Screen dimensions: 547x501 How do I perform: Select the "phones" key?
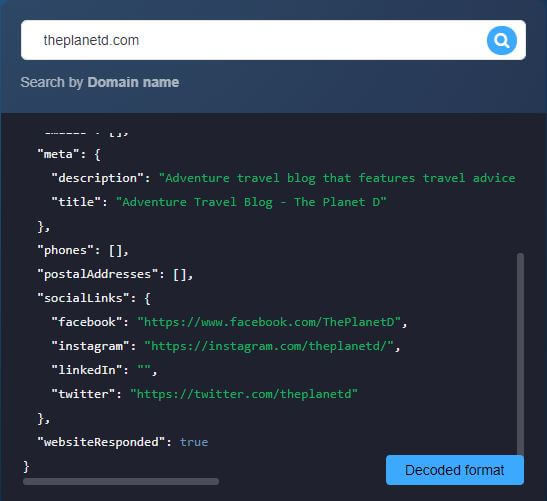[x=66, y=250]
